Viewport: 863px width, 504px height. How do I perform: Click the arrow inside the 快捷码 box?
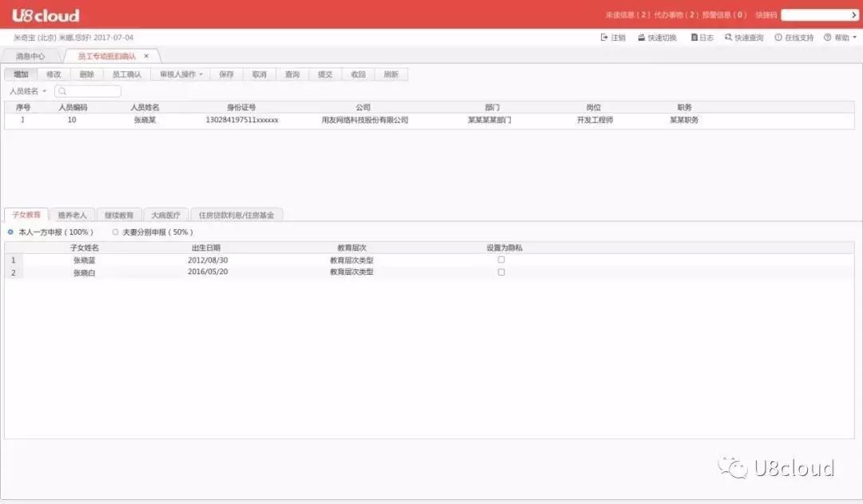[x=853, y=15]
